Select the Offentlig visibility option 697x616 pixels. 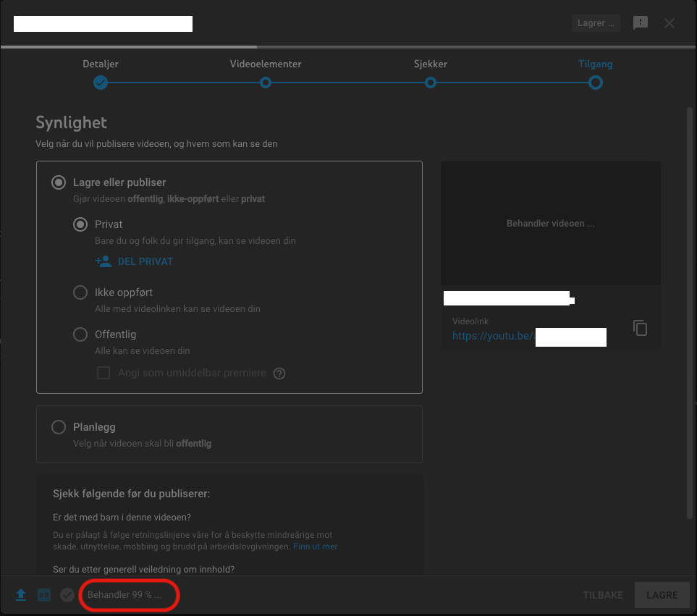(80, 334)
